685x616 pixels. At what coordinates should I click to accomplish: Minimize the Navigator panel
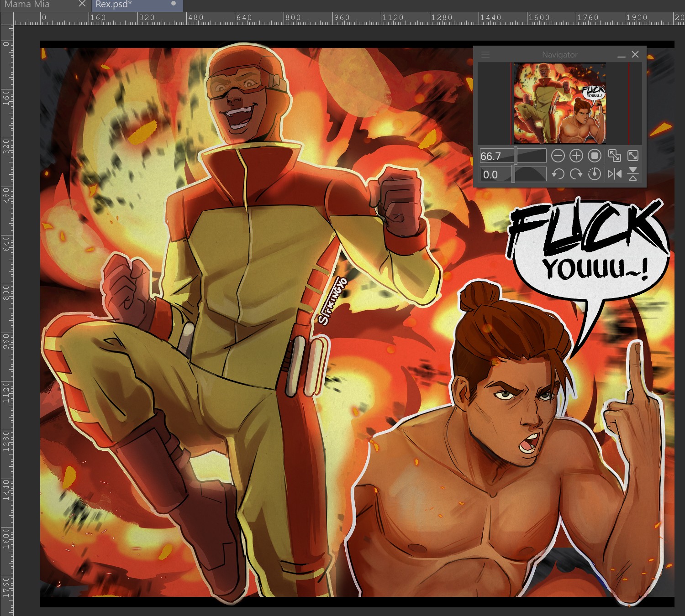coord(621,55)
